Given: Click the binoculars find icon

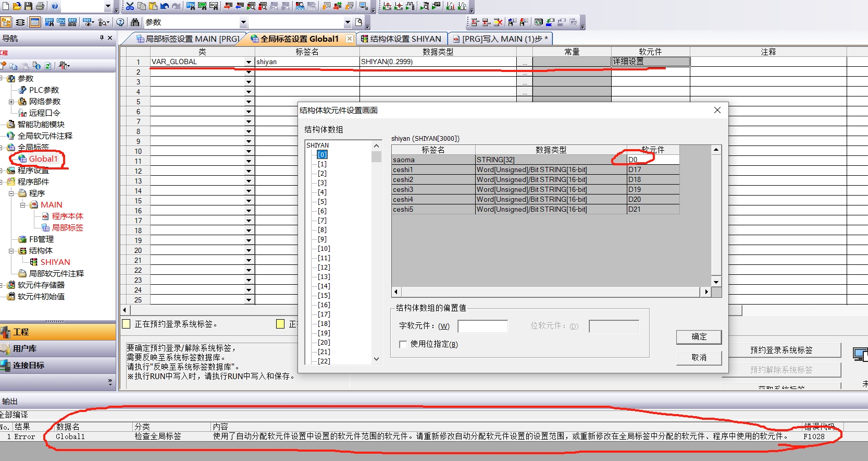Looking at the screenshot, I should tap(135, 22).
